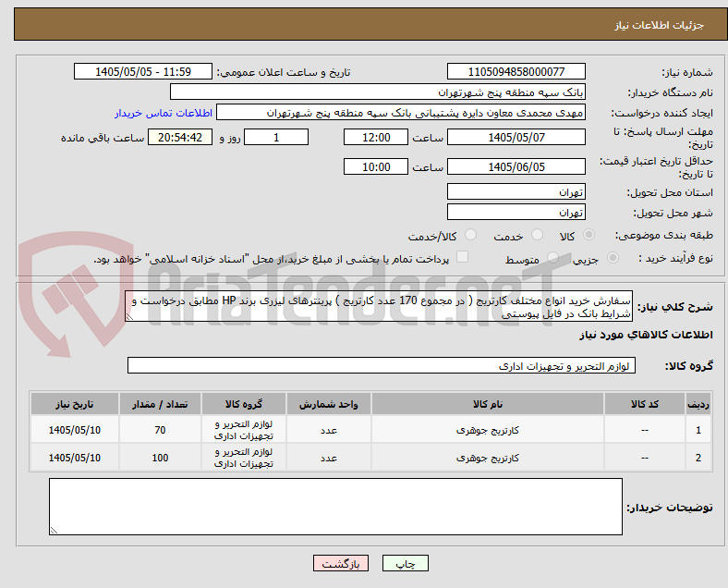Click the resize handle of توضیحات خریدار box
728x588 pixels.
pyautogui.click(x=54, y=531)
